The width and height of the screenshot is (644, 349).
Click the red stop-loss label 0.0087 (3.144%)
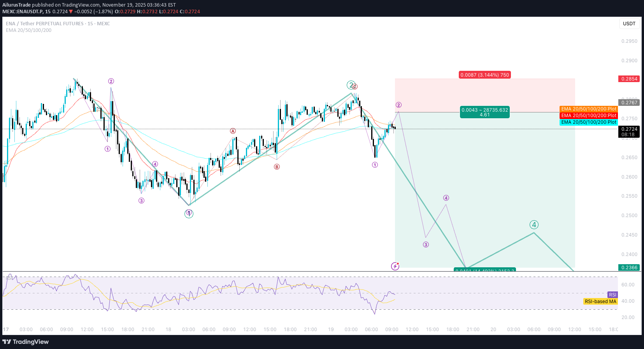pos(484,75)
